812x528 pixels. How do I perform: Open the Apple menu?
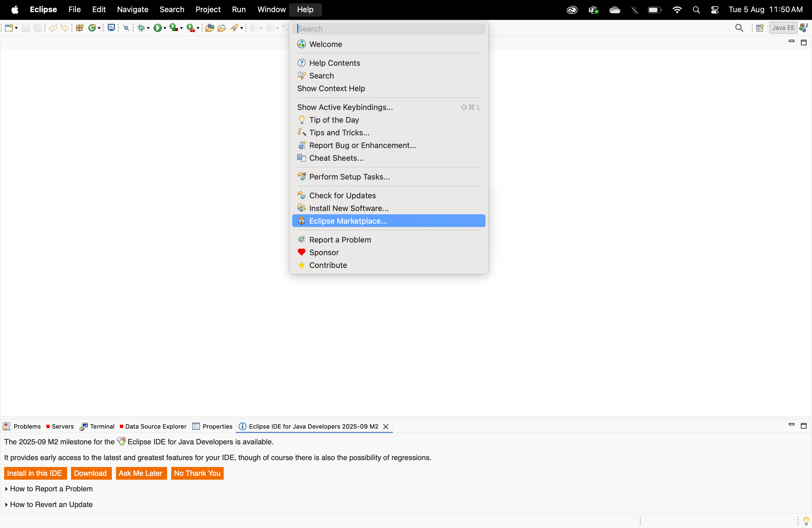tap(15, 10)
